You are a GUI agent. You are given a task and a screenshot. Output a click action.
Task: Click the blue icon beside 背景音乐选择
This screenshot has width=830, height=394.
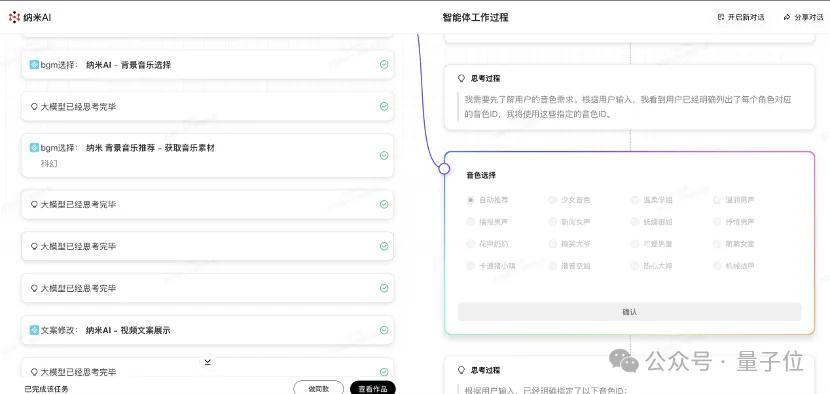pos(34,65)
